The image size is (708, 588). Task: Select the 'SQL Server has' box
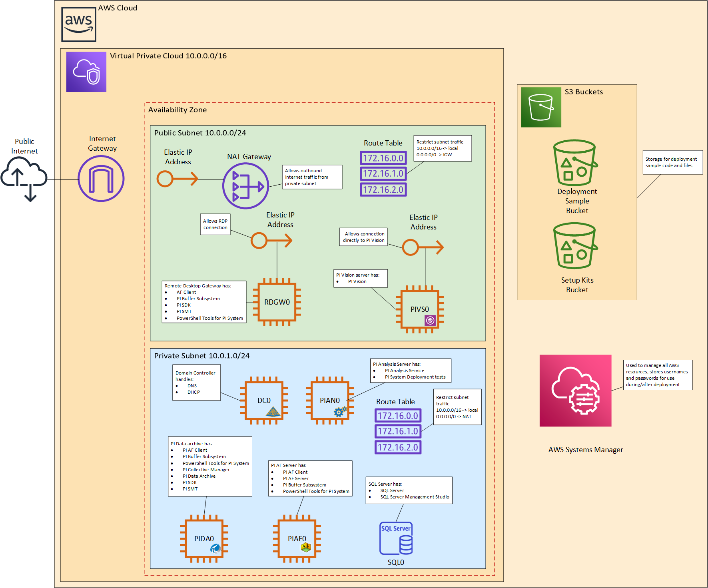pos(409,490)
